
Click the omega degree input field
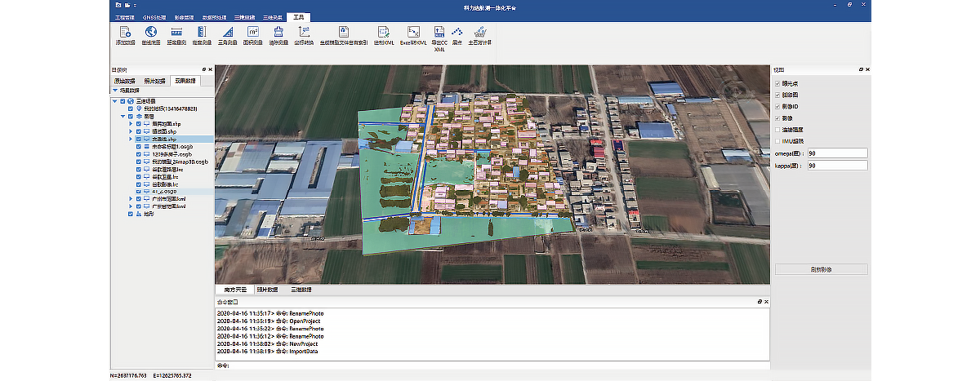[836, 153]
